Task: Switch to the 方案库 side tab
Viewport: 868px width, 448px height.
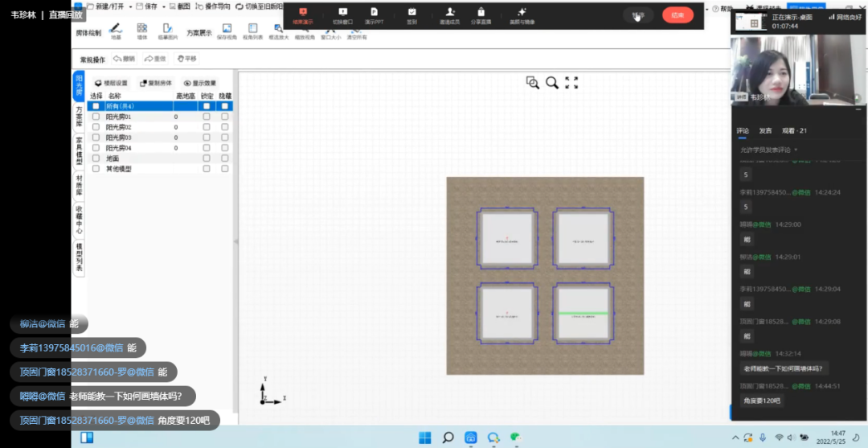Action: [x=79, y=117]
